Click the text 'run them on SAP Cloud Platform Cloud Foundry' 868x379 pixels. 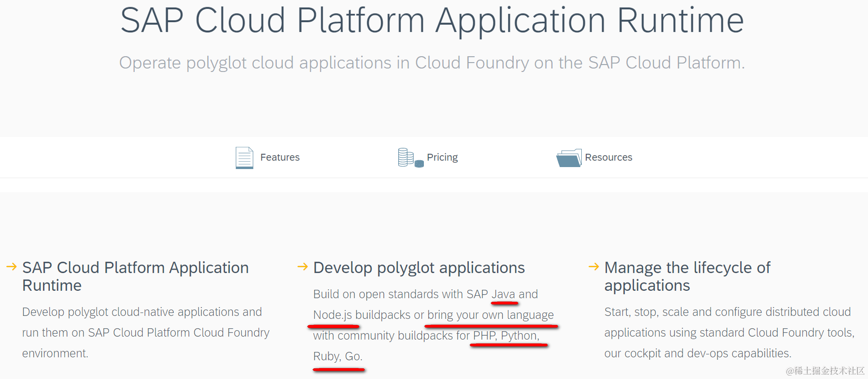(x=146, y=333)
